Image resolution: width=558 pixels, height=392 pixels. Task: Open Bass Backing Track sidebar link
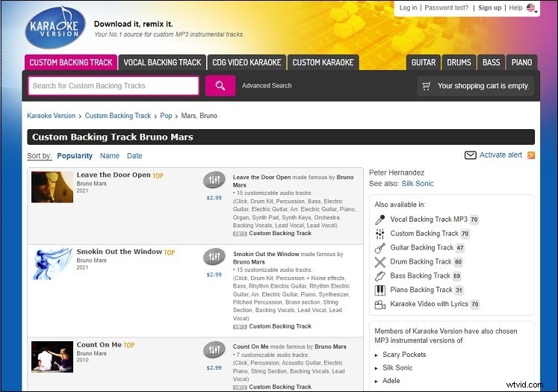(x=420, y=276)
